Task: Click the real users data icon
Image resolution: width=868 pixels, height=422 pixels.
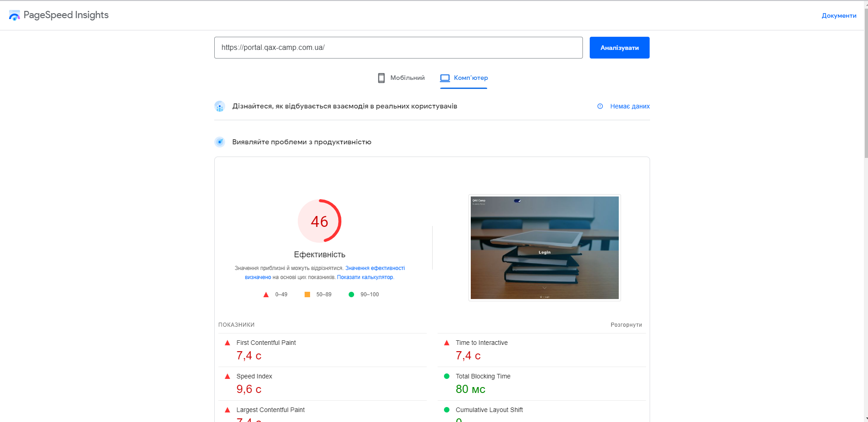Action: pos(220,106)
